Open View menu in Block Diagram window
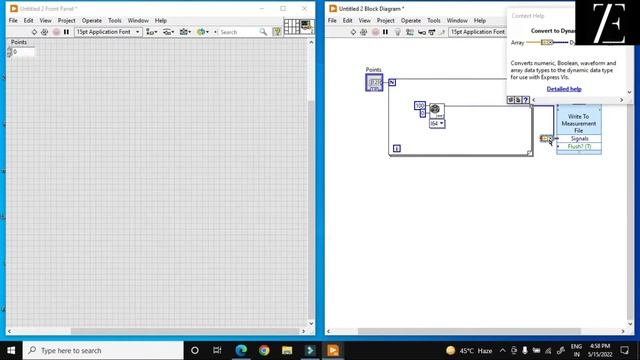 pyautogui.click(x=364, y=20)
